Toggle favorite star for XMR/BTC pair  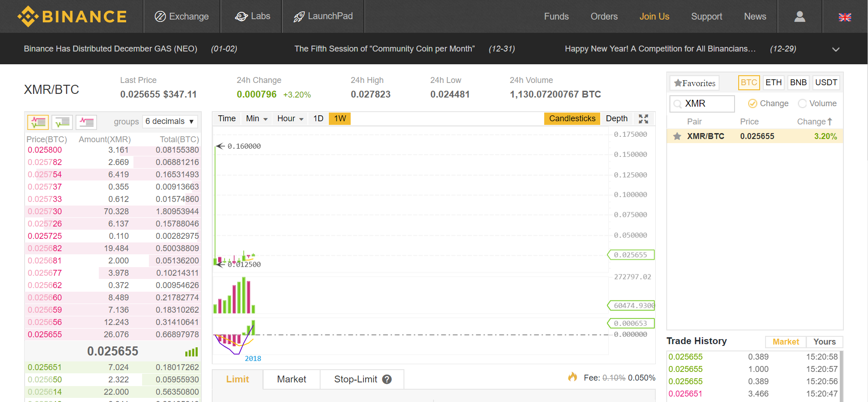tap(677, 136)
